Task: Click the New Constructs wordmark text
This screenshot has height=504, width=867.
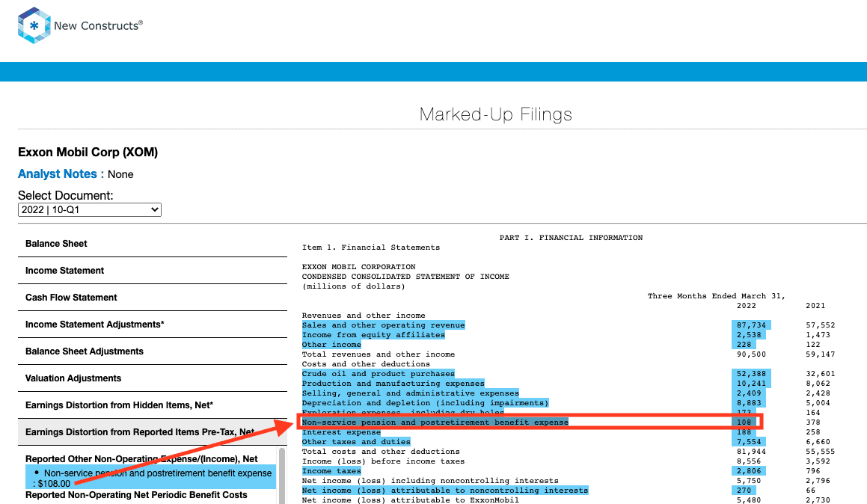Action: (x=99, y=25)
